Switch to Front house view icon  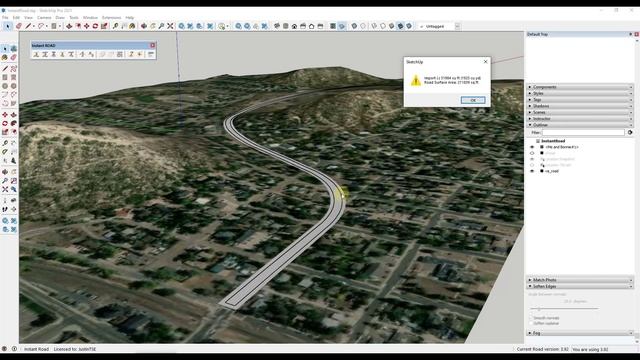pyautogui.click(x=294, y=26)
